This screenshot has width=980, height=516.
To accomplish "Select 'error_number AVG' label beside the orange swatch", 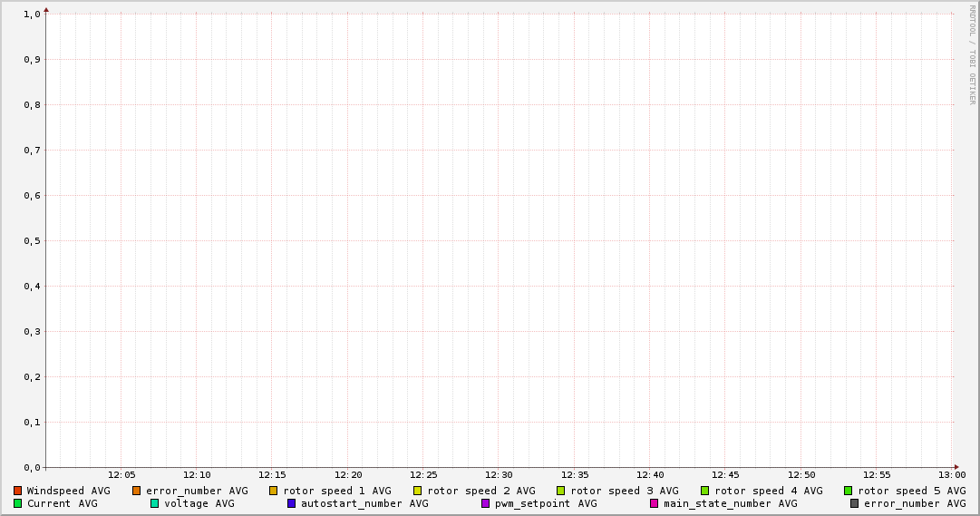I will pyautogui.click(x=197, y=491).
